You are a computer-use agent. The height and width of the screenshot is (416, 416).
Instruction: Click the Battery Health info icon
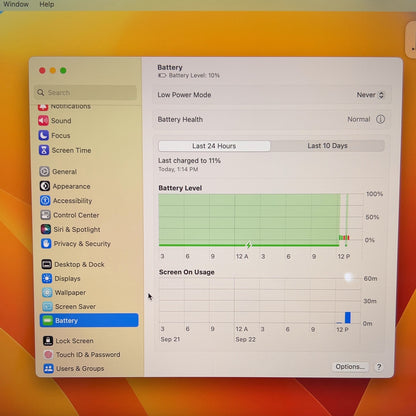click(380, 119)
